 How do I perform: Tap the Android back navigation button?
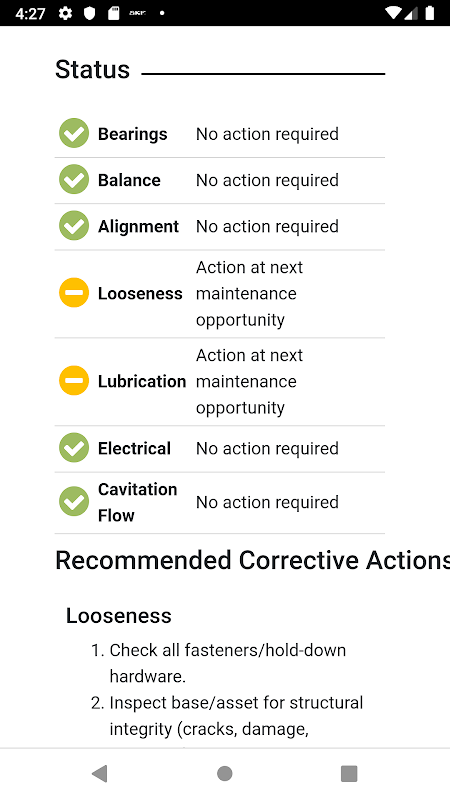click(99, 773)
